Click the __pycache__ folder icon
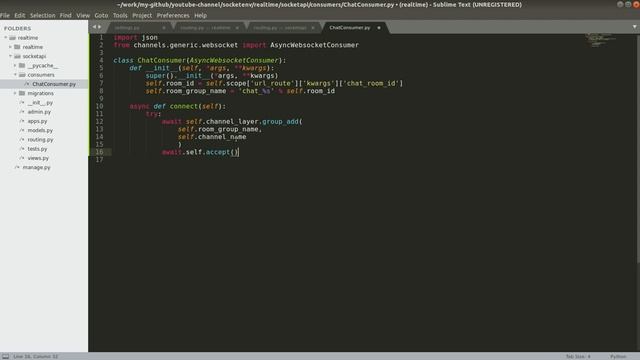The image size is (640, 360). pos(22,65)
